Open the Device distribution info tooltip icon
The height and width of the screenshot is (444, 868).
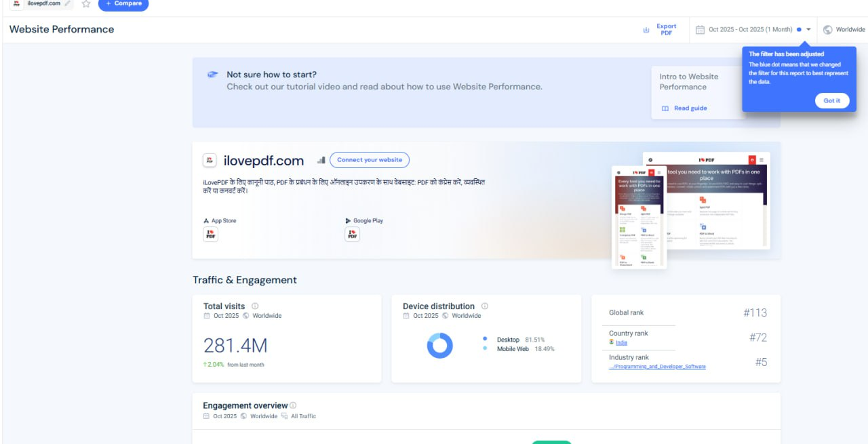[x=485, y=306]
